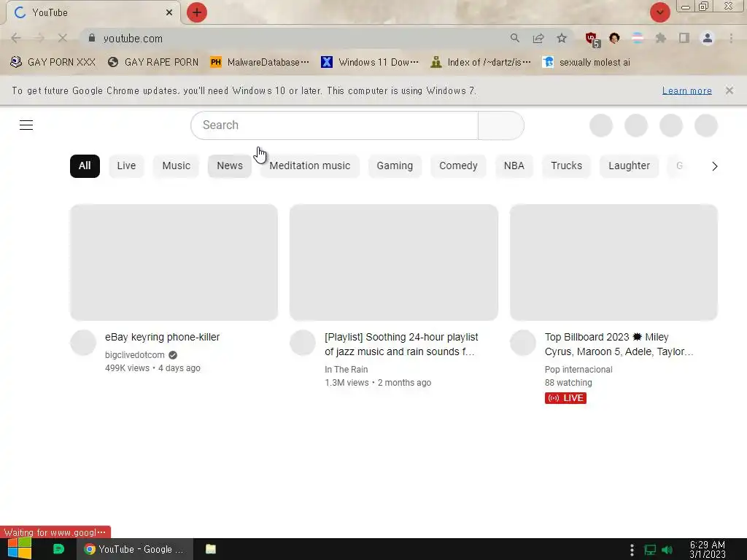This screenshot has height=560, width=747.
Task: Click the In The Rain channel avatar
Action: (x=303, y=343)
